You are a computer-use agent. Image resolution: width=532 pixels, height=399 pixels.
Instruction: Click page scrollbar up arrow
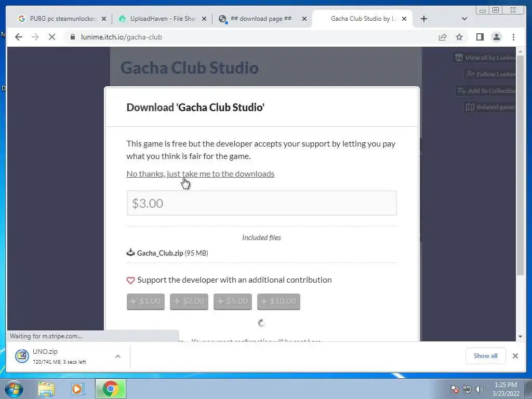point(520,51)
